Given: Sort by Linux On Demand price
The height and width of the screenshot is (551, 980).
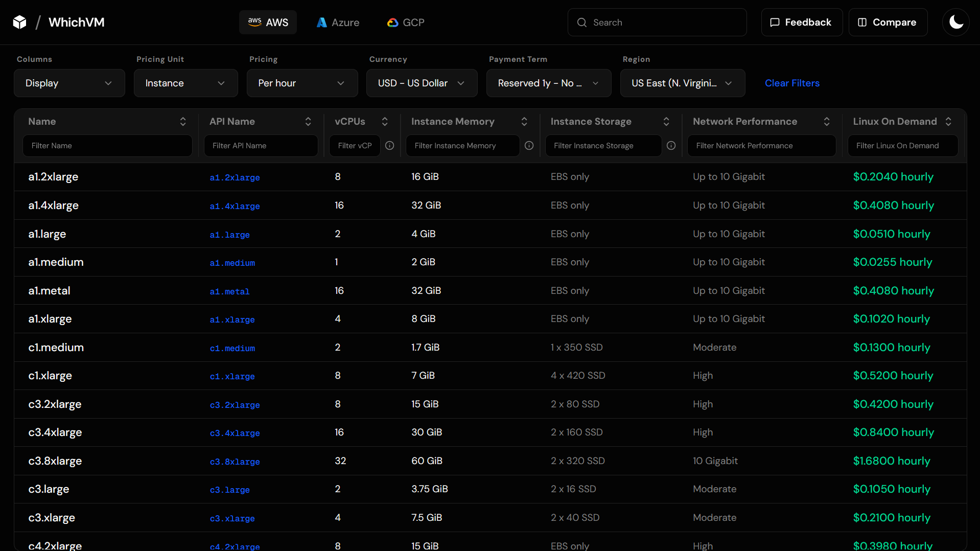Looking at the screenshot, I should point(948,121).
